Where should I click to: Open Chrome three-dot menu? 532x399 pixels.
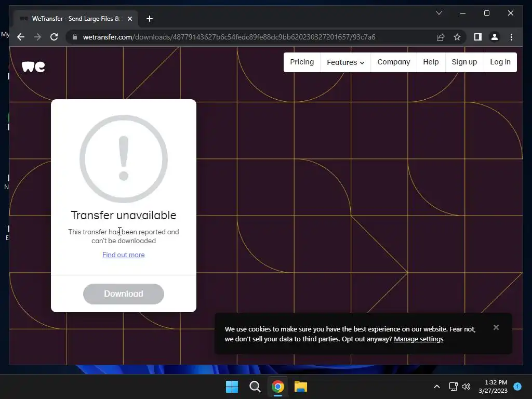[x=511, y=37]
